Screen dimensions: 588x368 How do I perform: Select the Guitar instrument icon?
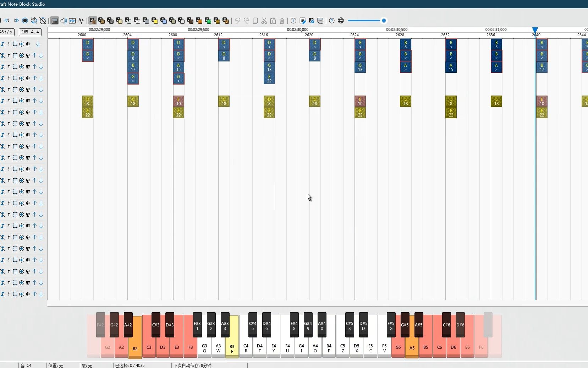137,21
